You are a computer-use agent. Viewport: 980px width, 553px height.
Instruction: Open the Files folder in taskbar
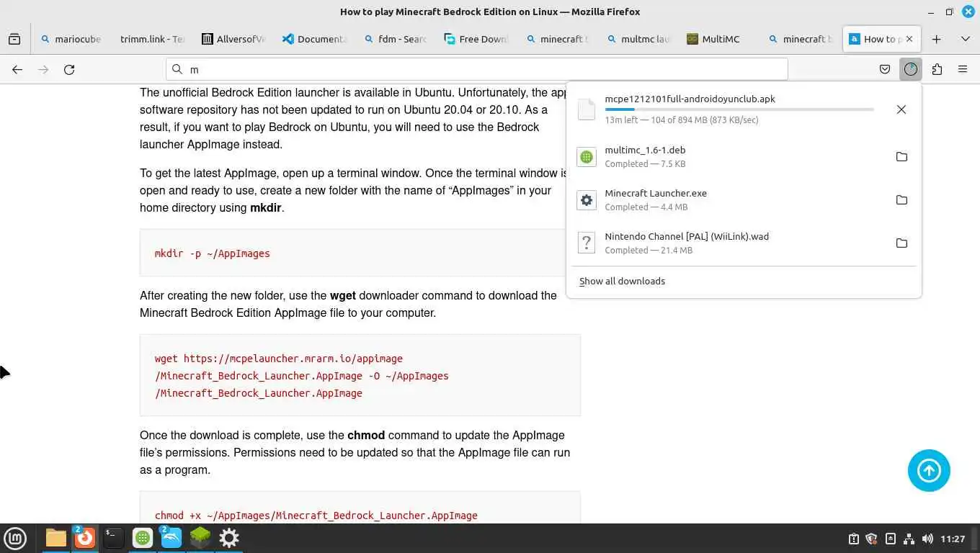pos(55,538)
